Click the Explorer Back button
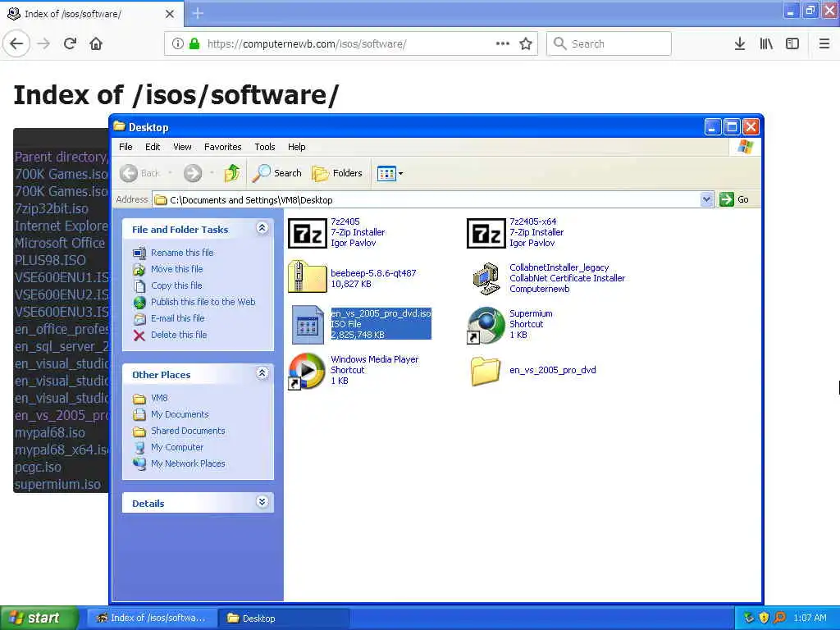 click(x=140, y=173)
